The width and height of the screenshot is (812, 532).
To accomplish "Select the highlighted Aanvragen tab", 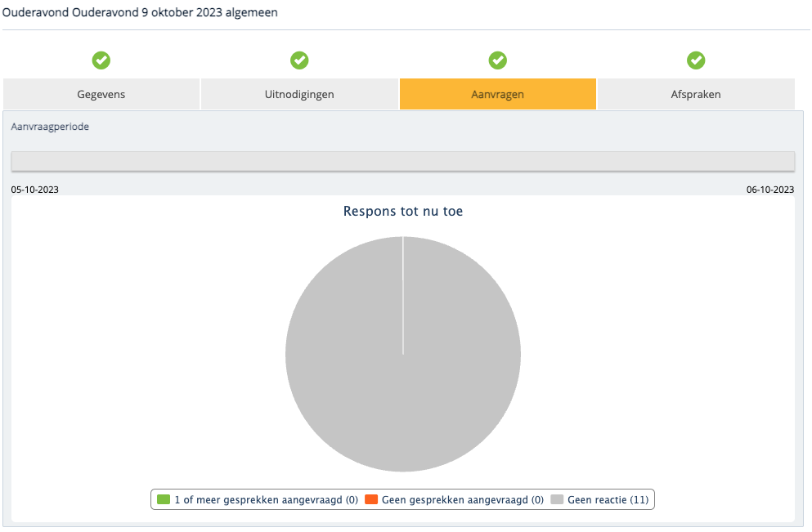I will 497,94.
